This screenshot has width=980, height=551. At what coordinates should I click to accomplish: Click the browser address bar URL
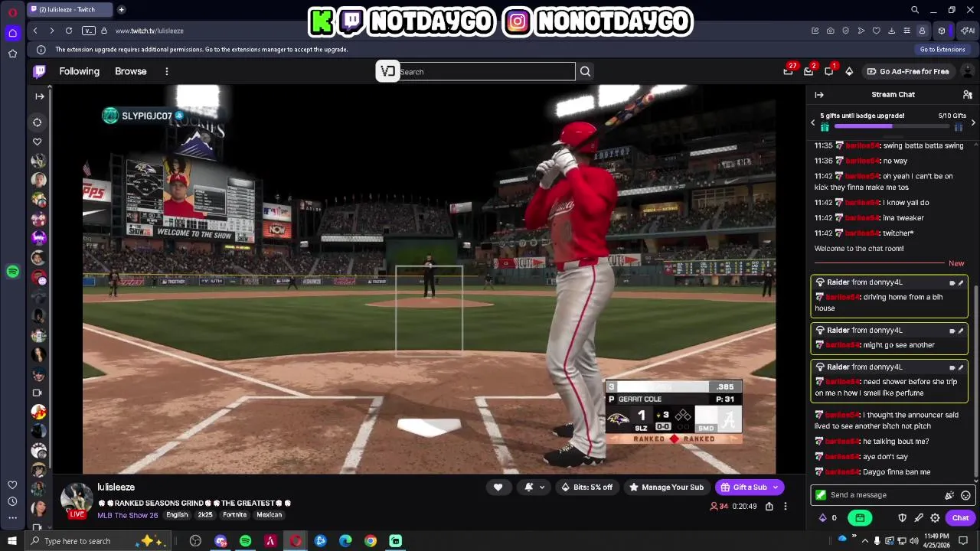coord(149,31)
